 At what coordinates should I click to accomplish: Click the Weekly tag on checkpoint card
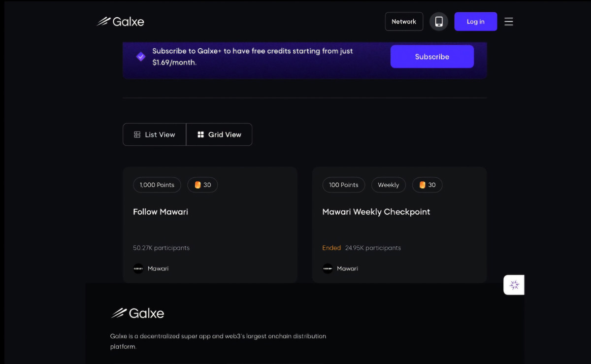[x=388, y=185]
